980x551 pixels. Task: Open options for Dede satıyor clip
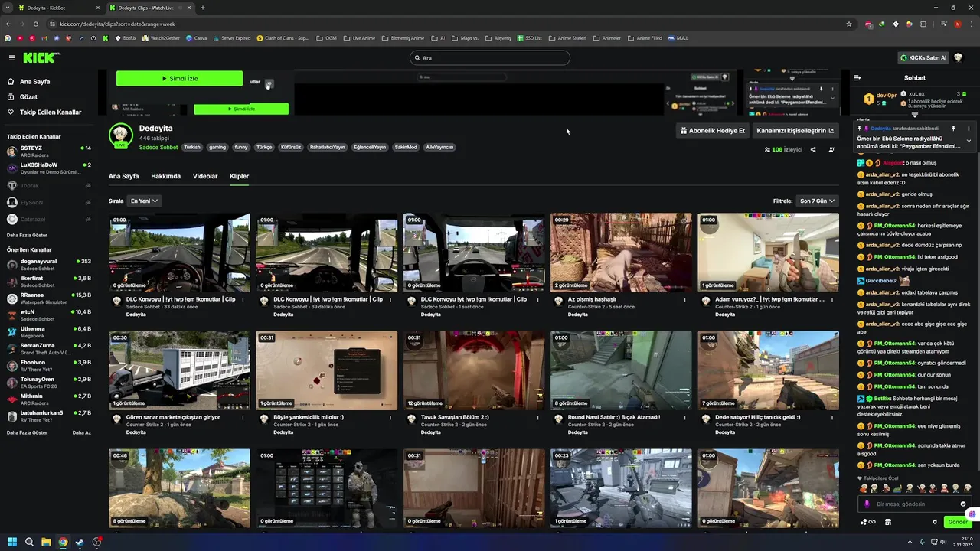coord(832,418)
